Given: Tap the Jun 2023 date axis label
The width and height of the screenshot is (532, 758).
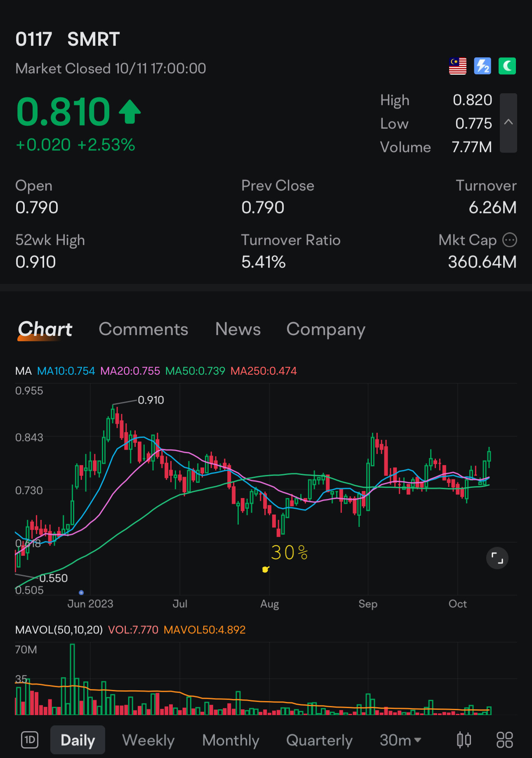Looking at the screenshot, I should point(90,604).
